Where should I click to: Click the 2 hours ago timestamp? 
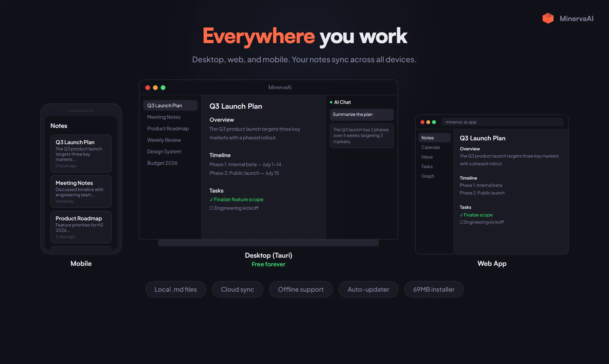click(x=66, y=166)
